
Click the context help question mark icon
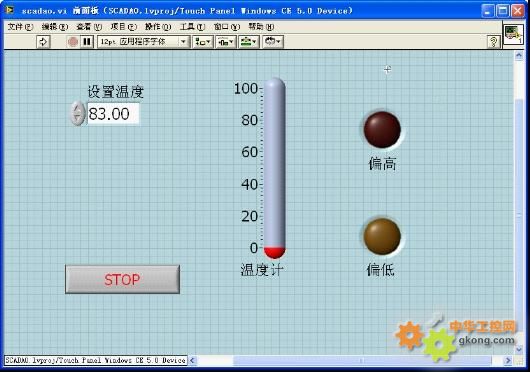pyautogui.click(x=493, y=42)
